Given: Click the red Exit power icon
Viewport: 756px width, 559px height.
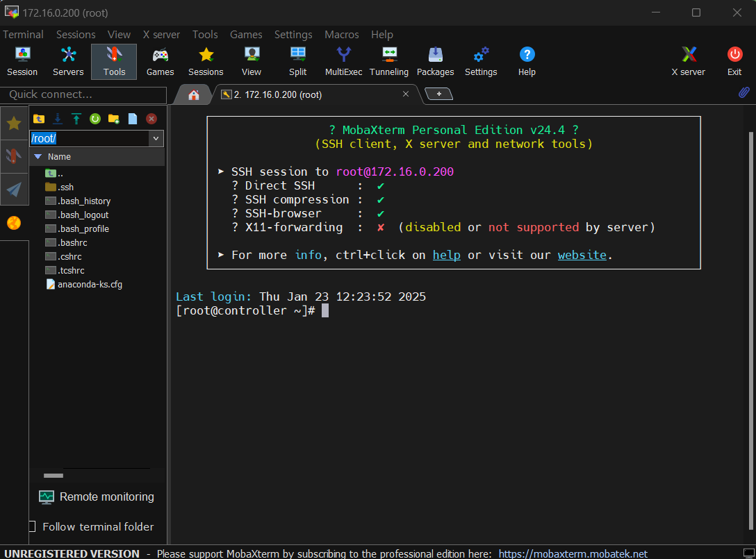Looking at the screenshot, I should pos(734,62).
